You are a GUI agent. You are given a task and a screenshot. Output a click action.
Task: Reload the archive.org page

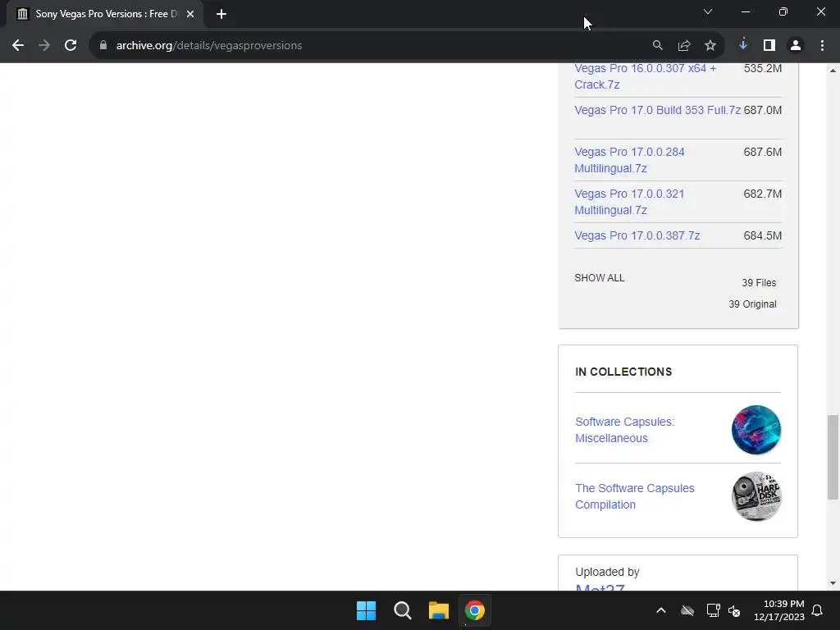coord(71,46)
